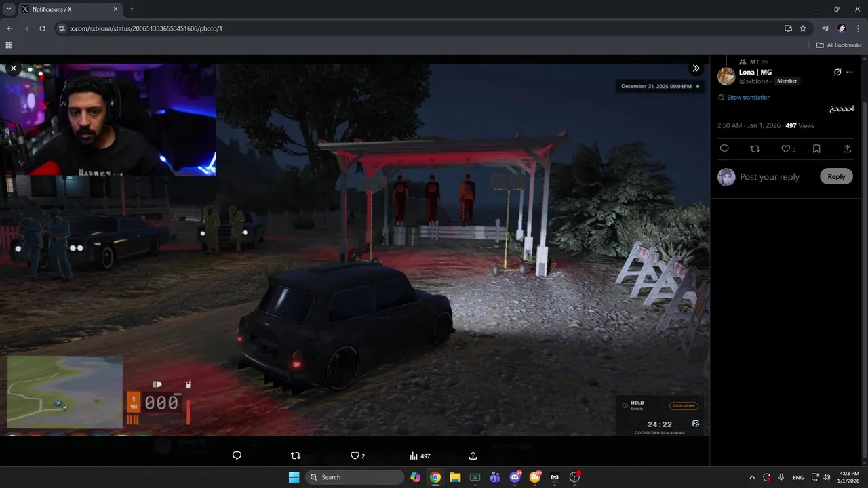This screenshot has width=868, height=488.
Task: Click Show translation link
Action: 749,98
